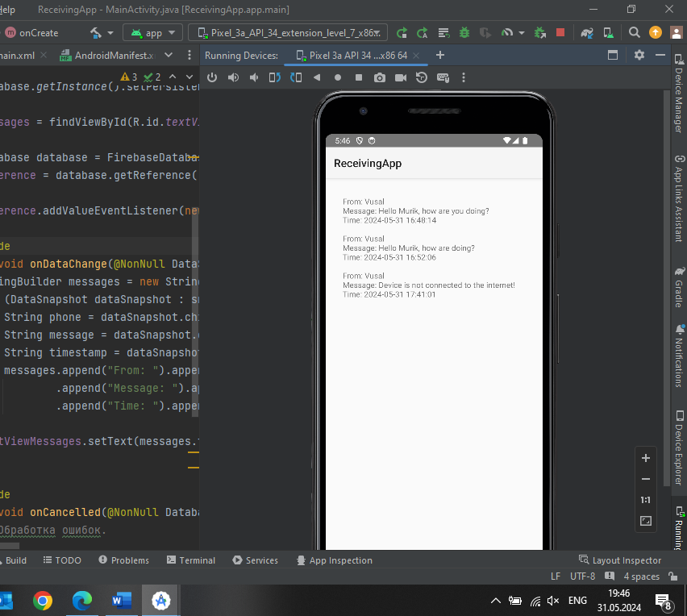Select the Pixel 3a API 34 device tab

click(358, 56)
